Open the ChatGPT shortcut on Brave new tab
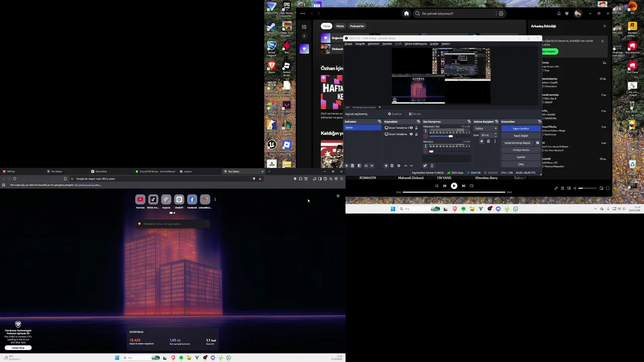This screenshot has height=362, width=644. click(x=179, y=200)
